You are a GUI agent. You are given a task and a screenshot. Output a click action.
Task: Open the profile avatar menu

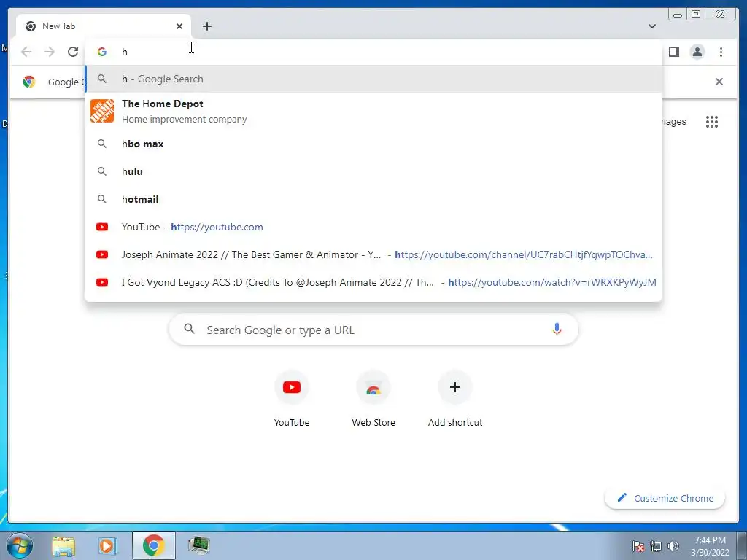point(697,52)
